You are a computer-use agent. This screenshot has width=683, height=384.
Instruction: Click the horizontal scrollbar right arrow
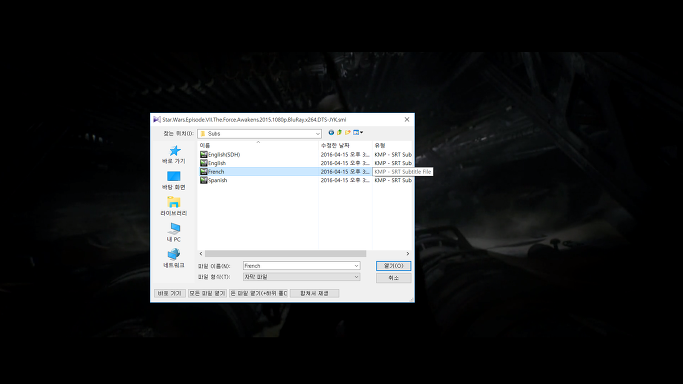pyautogui.click(x=408, y=253)
